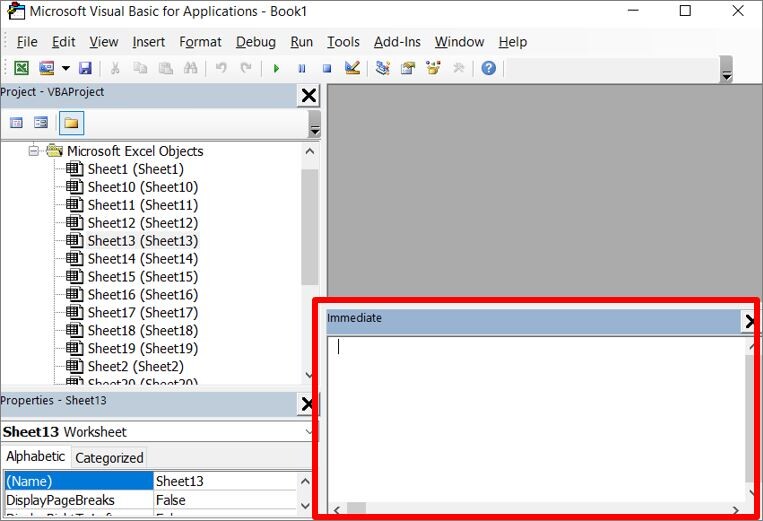Image resolution: width=763 pixels, height=521 pixels.
Task: Click the Redo toolbar icon
Action: click(x=246, y=68)
